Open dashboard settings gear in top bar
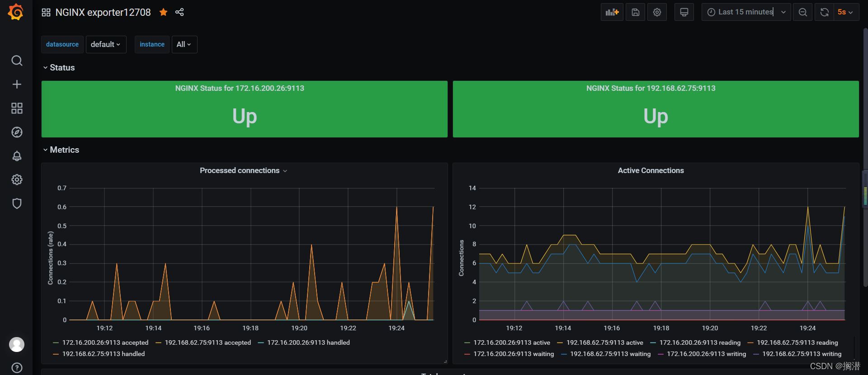 (x=657, y=12)
